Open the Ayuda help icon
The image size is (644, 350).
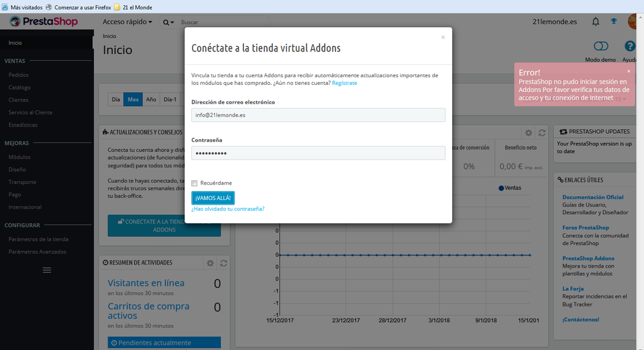[x=630, y=46]
